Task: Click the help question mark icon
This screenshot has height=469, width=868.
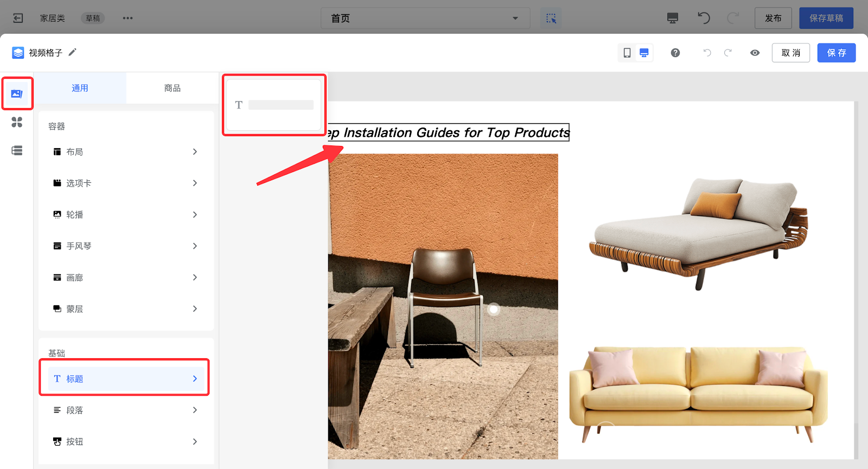Action: [x=675, y=53]
